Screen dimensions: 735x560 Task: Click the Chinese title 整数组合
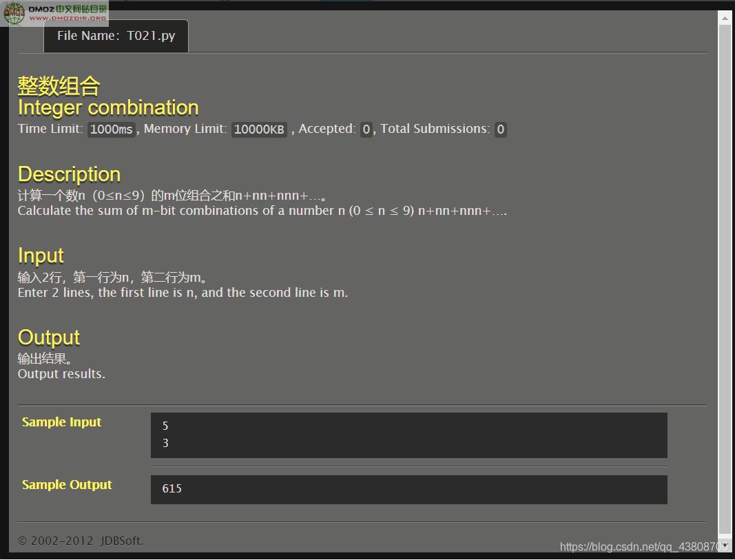point(59,86)
